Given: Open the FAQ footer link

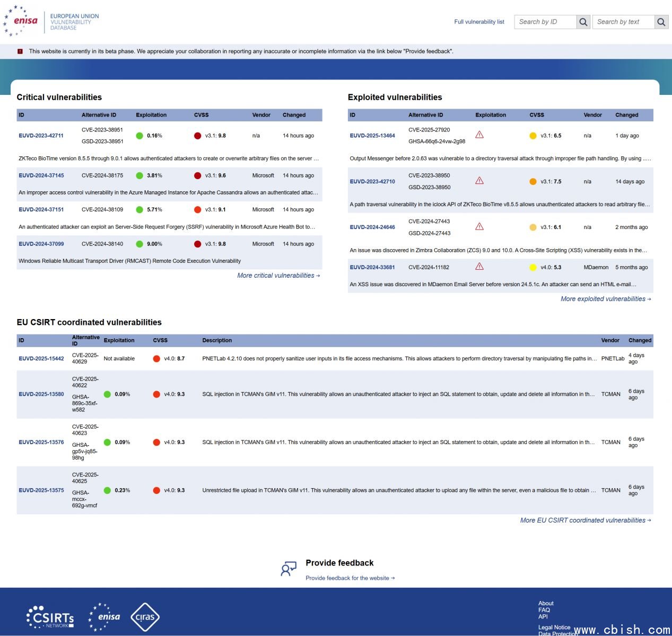Looking at the screenshot, I should 544,610.
